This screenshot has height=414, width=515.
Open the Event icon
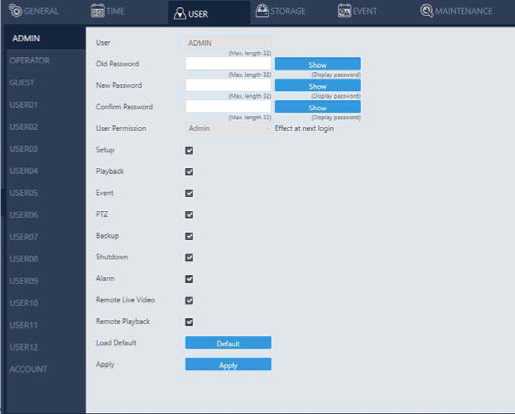tap(344, 11)
